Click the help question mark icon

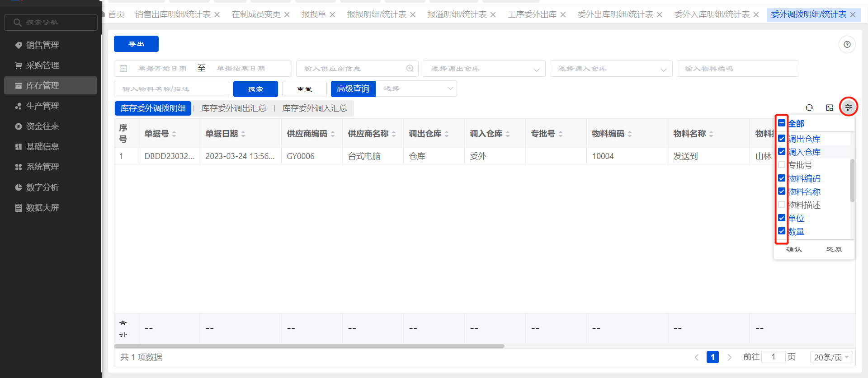coord(847,44)
